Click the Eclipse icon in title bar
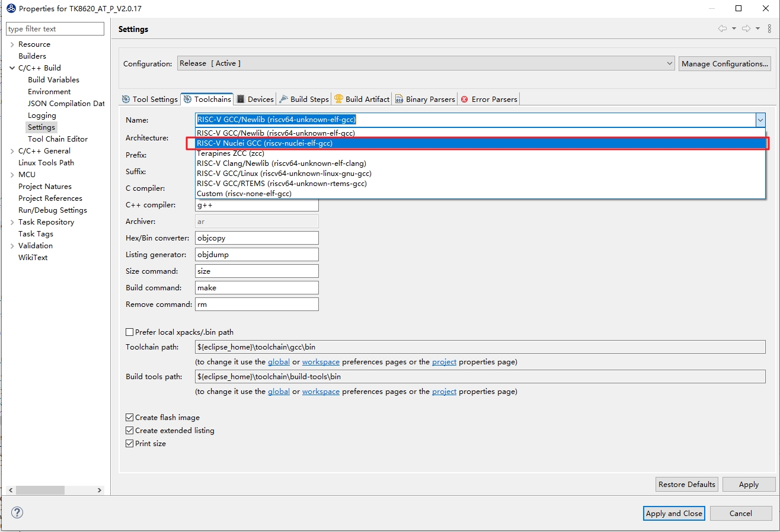The width and height of the screenshot is (780, 532). [11, 8]
